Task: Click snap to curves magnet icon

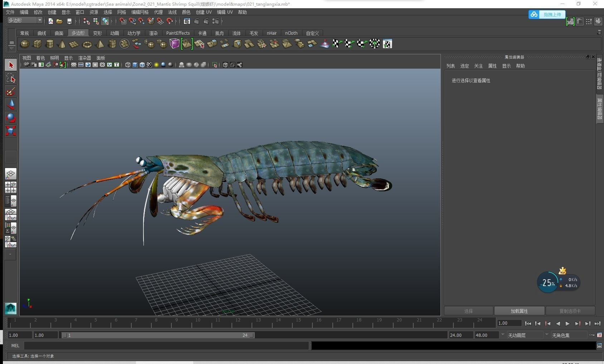Action: (x=132, y=21)
